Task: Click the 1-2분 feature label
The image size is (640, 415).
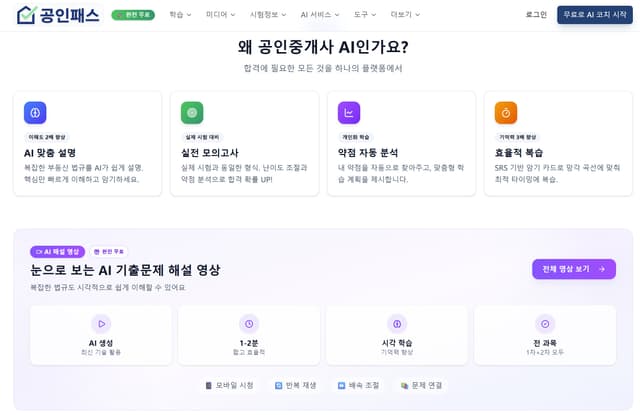Action: pos(249,343)
